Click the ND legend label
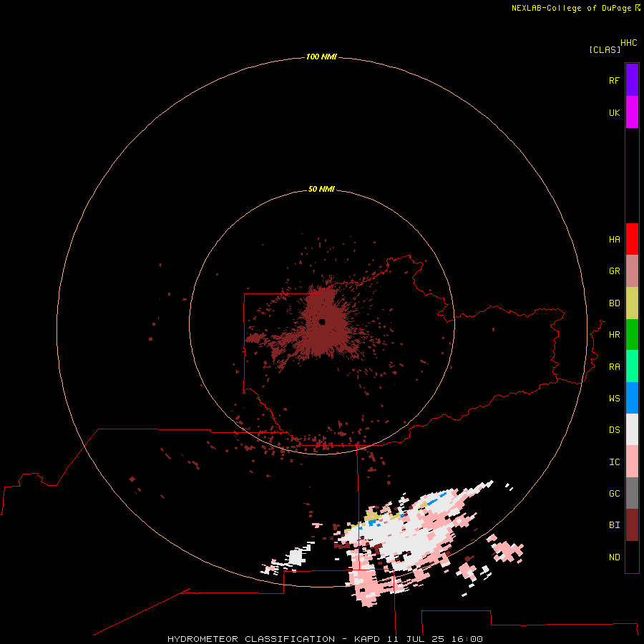The image size is (644, 644). (x=614, y=557)
